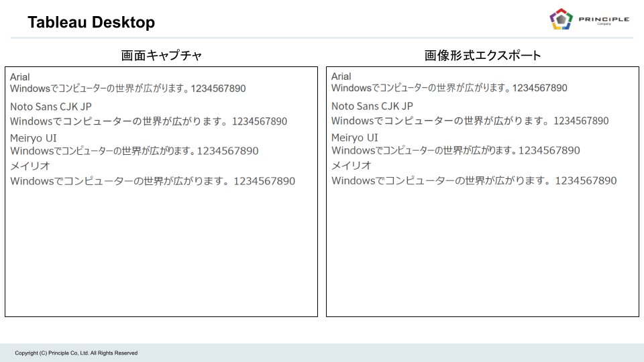The height and width of the screenshot is (362, 644).
Task: Click the 画像形式エクスポート heading
Action: (482, 56)
